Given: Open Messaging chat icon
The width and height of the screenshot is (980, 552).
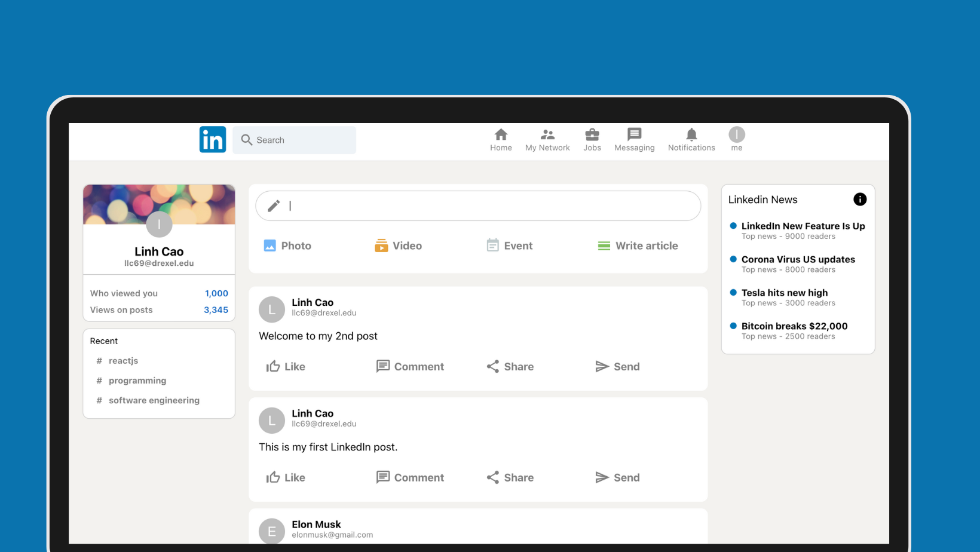Looking at the screenshot, I should [635, 134].
